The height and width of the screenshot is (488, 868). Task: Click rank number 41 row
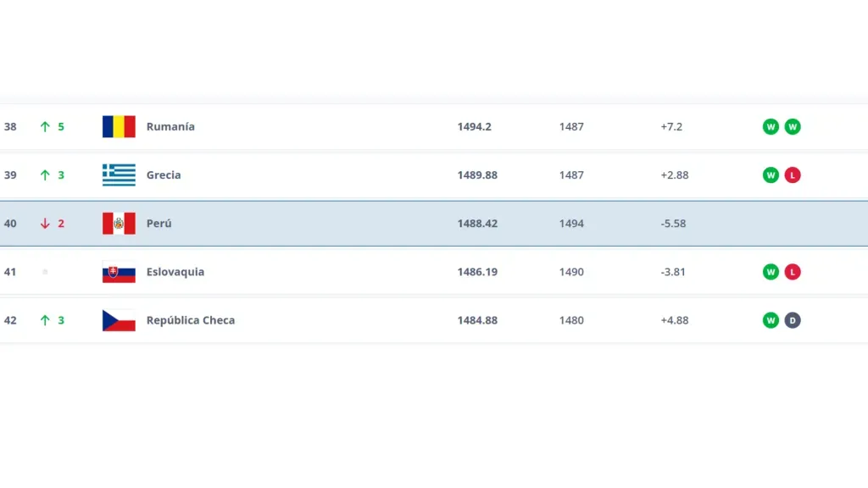click(x=10, y=272)
